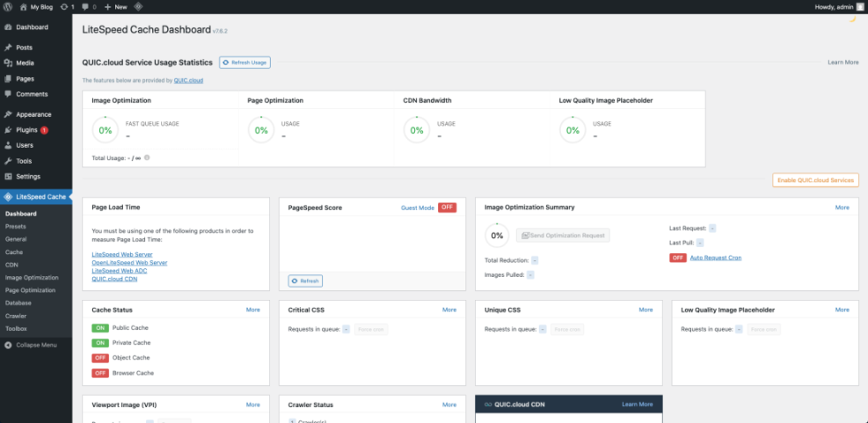The height and width of the screenshot is (423, 868).
Task: Click the Send Optimization Request button
Action: [563, 236]
